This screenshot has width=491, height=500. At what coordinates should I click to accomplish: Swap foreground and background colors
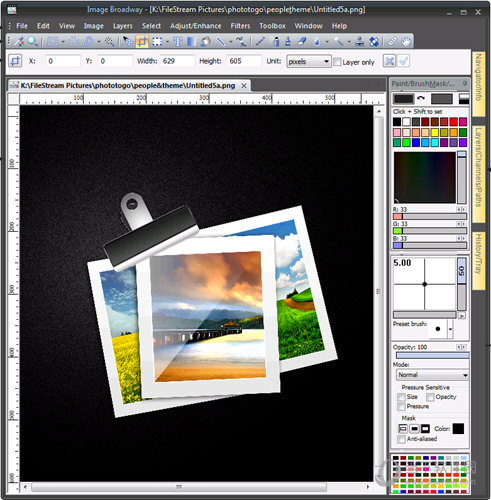(x=421, y=98)
